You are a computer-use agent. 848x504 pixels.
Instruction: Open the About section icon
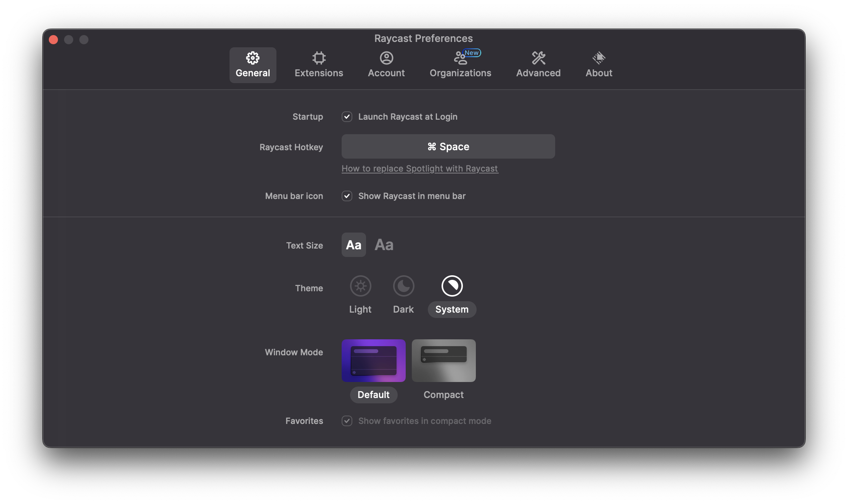[x=598, y=58]
